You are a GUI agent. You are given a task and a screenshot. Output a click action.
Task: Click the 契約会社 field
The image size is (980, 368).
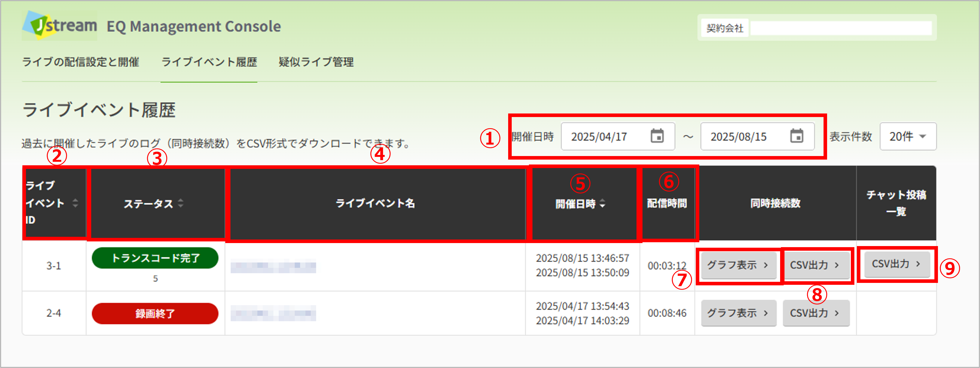(x=841, y=28)
